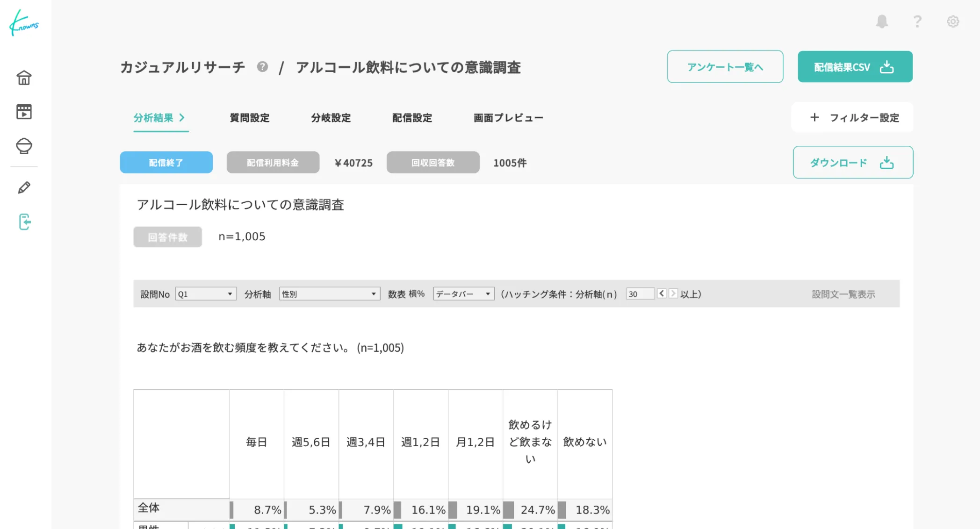The height and width of the screenshot is (529, 980).
Task: Open the help question mark icon at top right
Action: (x=917, y=21)
